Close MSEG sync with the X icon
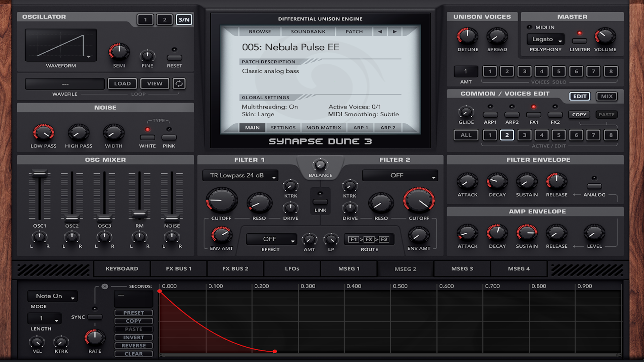 105,286
